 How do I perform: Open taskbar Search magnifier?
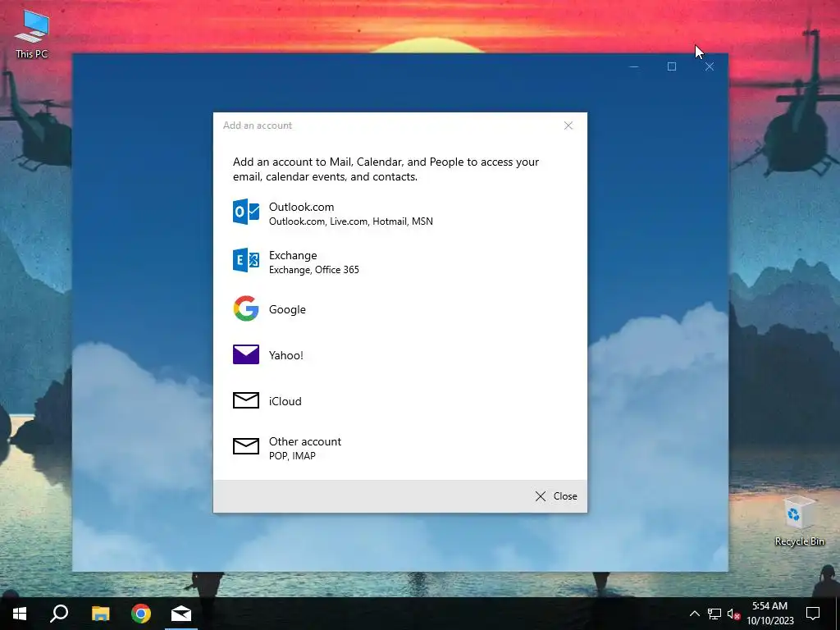[x=59, y=614]
